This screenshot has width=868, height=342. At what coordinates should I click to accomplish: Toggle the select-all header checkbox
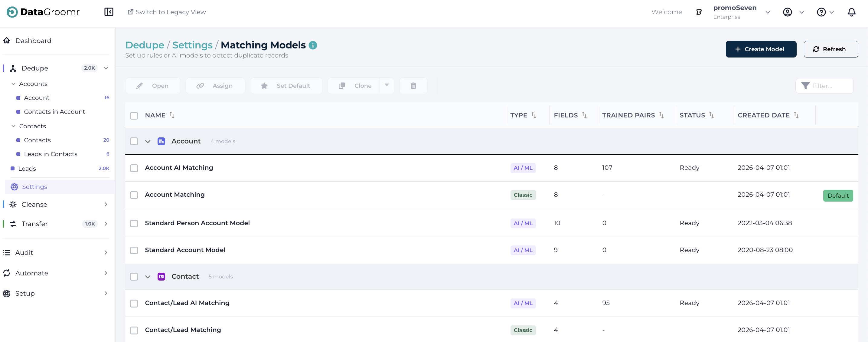point(134,116)
